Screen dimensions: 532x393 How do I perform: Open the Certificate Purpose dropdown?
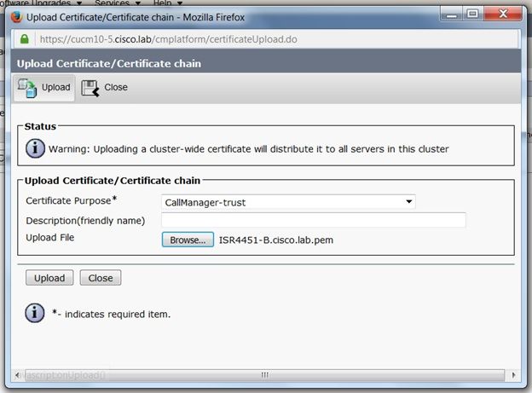click(x=288, y=202)
